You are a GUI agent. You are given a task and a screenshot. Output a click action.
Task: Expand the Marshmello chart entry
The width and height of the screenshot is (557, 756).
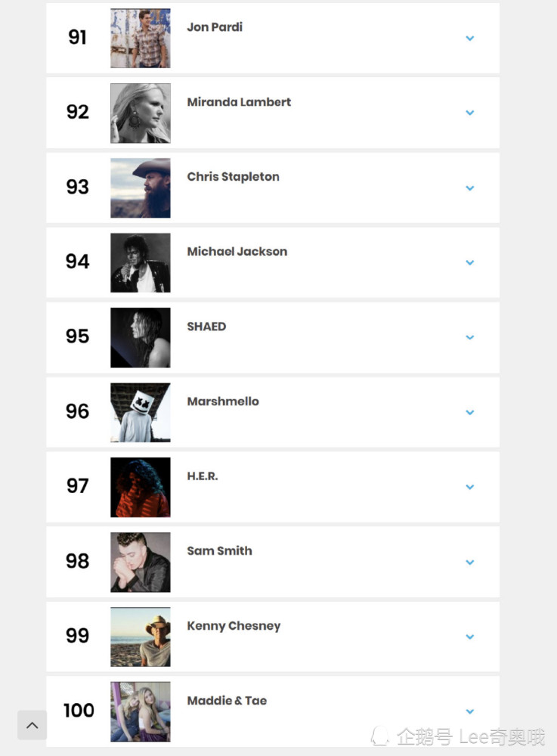click(x=469, y=412)
